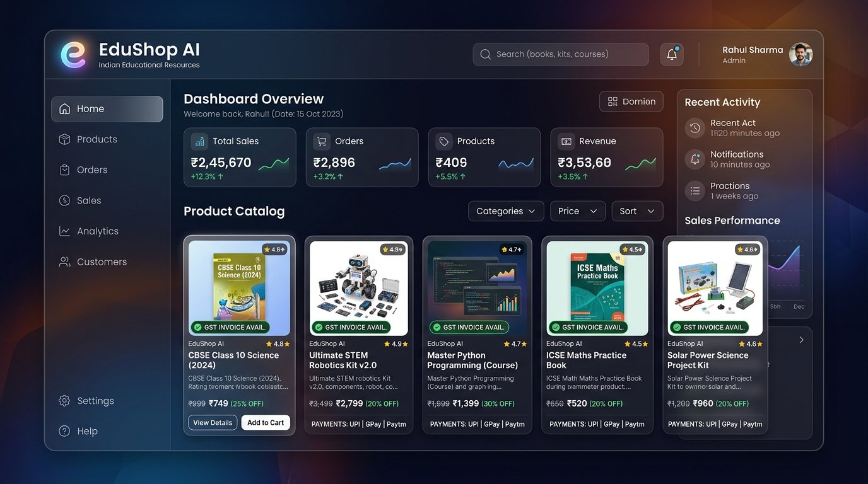Click the Total Sales bar chart icon
The image size is (868, 484).
[x=200, y=141]
